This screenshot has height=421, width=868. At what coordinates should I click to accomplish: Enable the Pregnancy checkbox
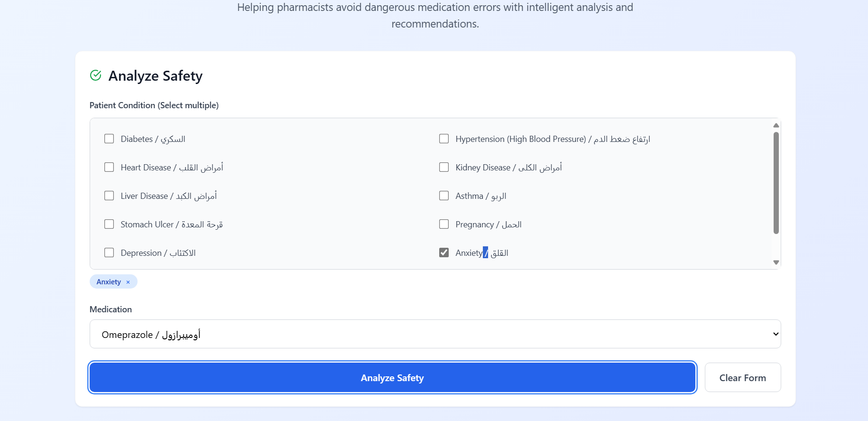(x=444, y=224)
